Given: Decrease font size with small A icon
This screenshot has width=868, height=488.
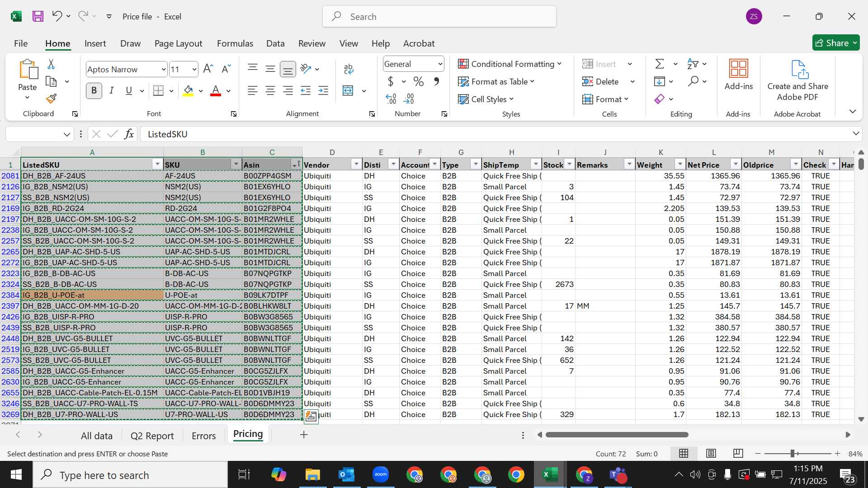Looking at the screenshot, I should click(x=226, y=69).
